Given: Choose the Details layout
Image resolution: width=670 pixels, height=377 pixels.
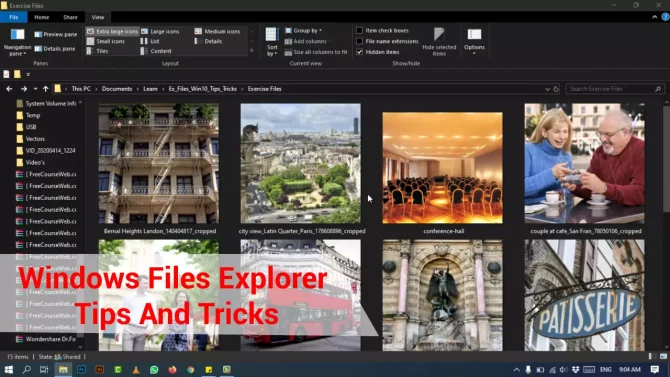Looking at the screenshot, I should coord(208,41).
